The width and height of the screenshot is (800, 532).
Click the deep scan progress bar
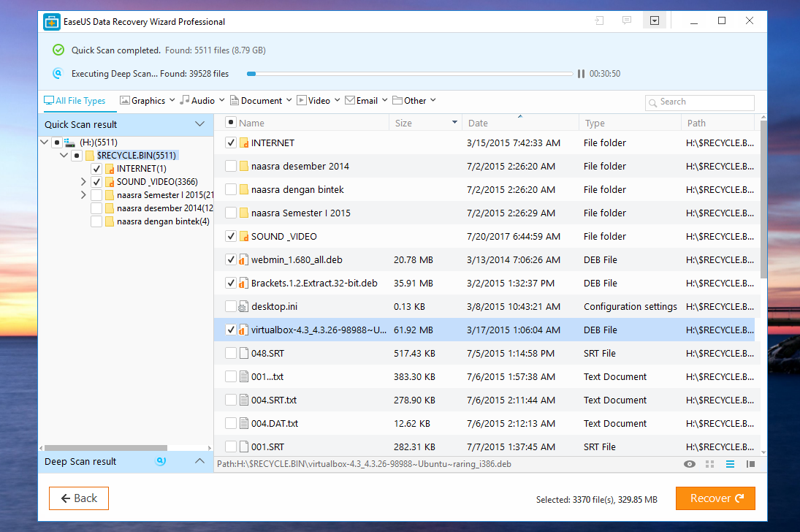(410, 74)
